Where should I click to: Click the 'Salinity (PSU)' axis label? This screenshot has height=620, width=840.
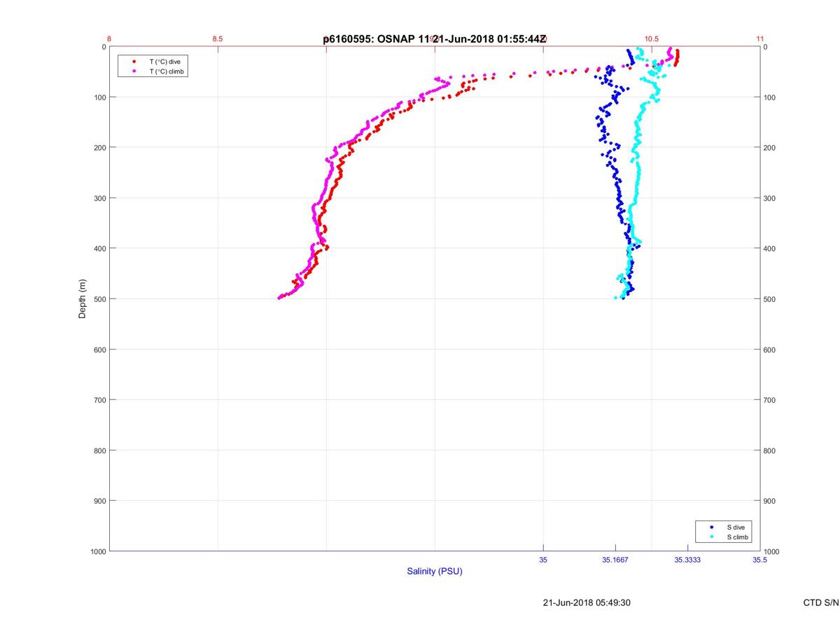435,572
